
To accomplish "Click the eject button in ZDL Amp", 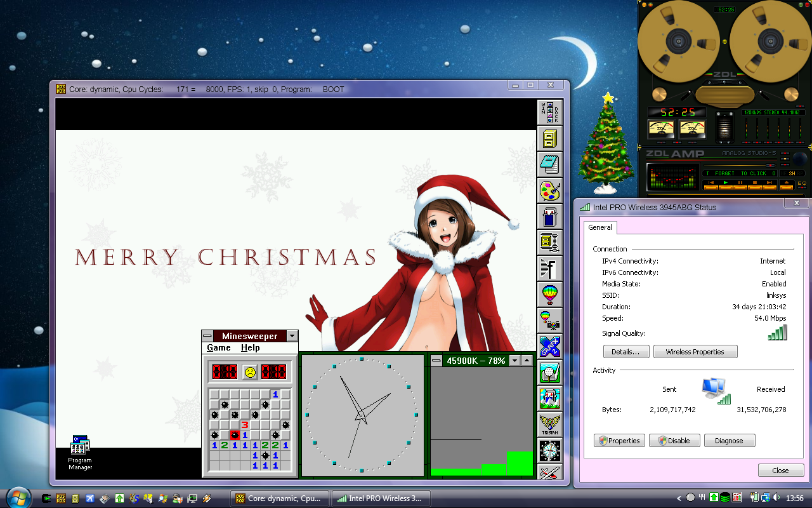I will point(787,185).
